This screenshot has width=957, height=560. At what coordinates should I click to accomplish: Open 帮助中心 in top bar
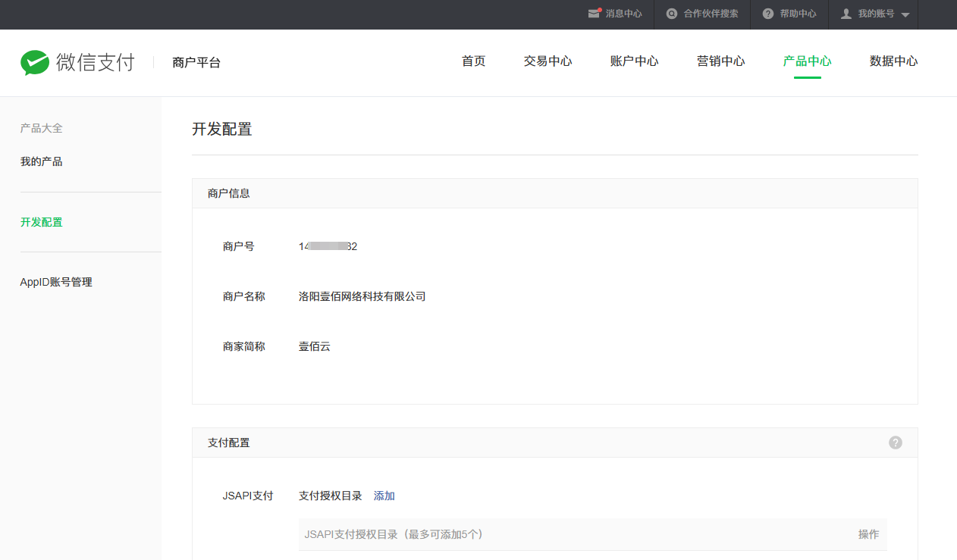(798, 14)
